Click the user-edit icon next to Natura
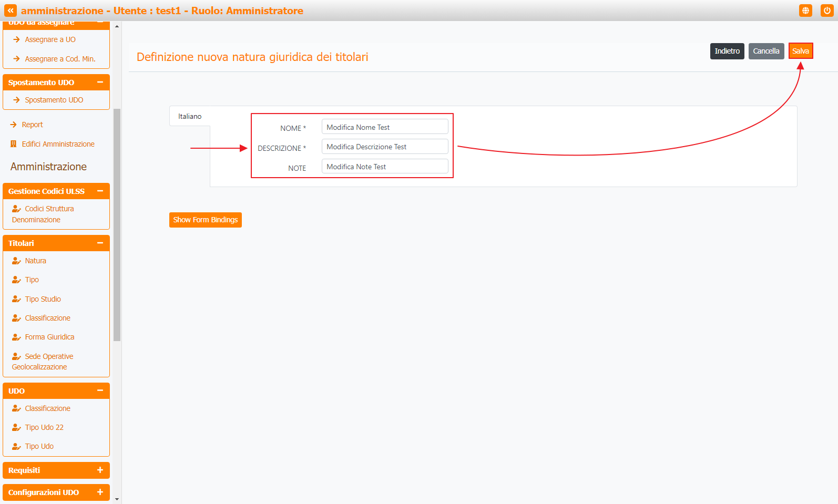Screen dimensions: 838x504 point(16,261)
